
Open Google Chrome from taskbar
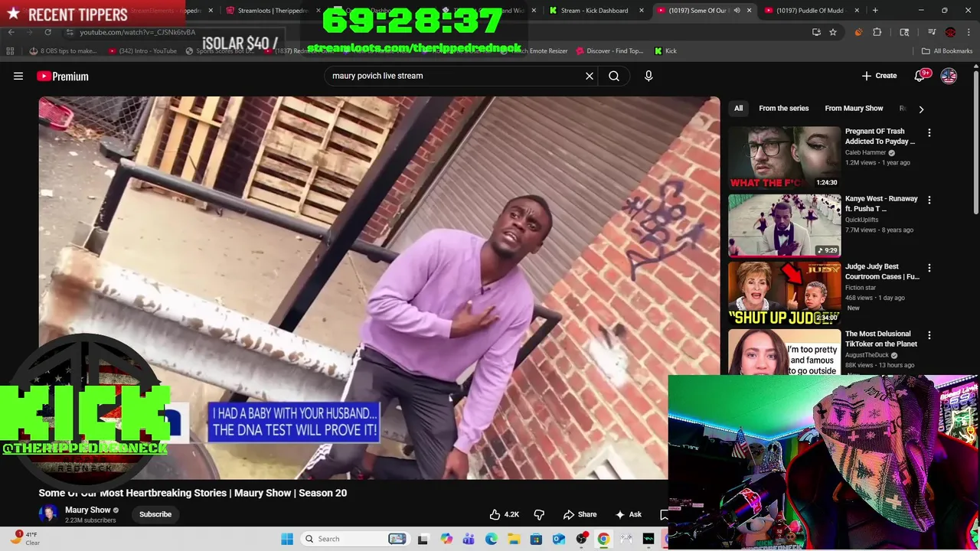click(603, 539)
